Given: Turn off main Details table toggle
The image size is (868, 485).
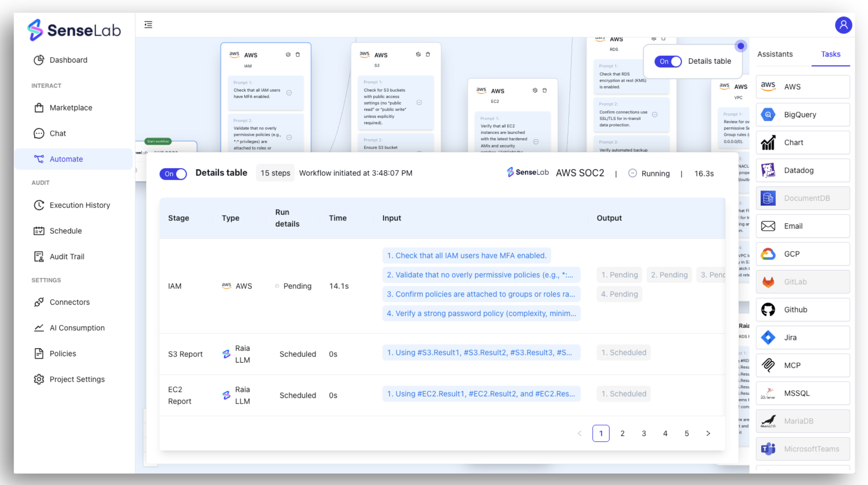Looking at the screenshot, I should [173, 174].
